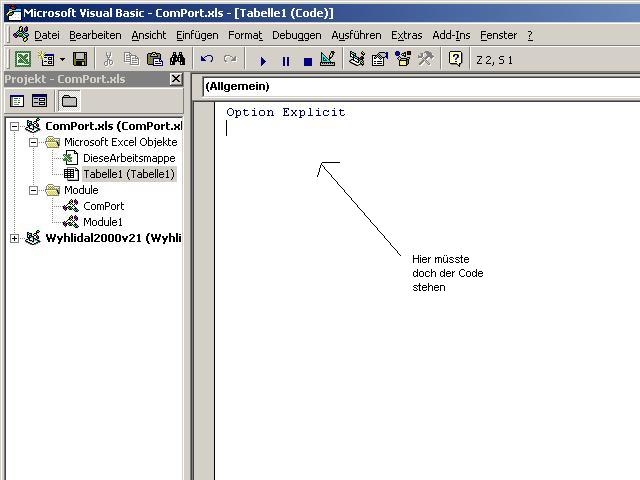640x480 pixels.
Task: Click the View Object icon in Project panel
Action: 40,101
